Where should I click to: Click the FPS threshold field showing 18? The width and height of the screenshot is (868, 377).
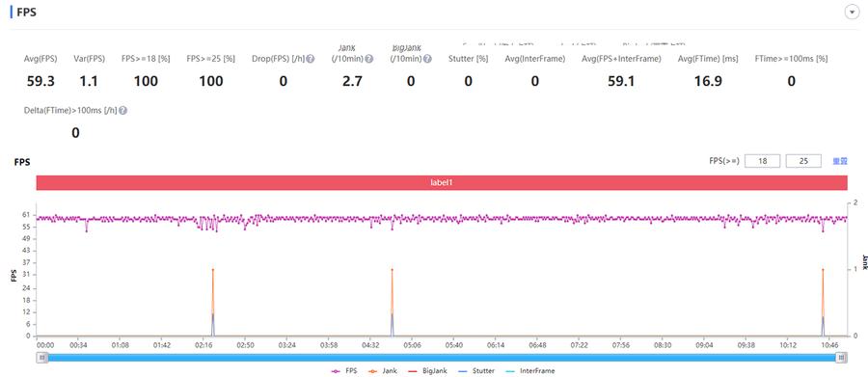tap(762, 161)
